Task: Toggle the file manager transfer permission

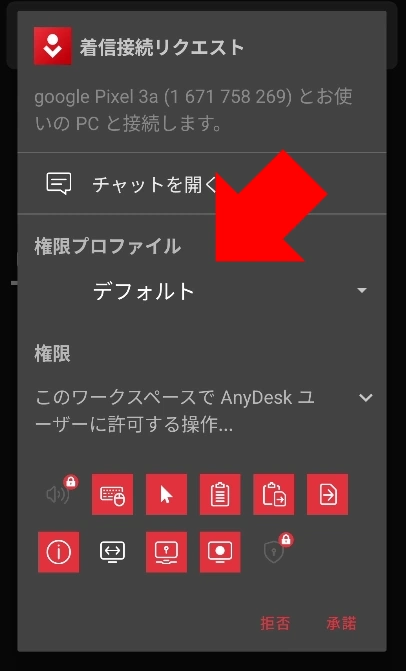Action: [x=327, y=494]
